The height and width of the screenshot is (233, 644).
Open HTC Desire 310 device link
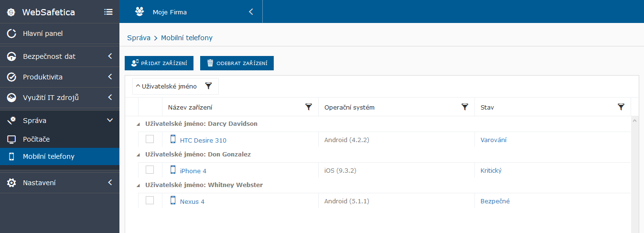(x=203, y=140)
